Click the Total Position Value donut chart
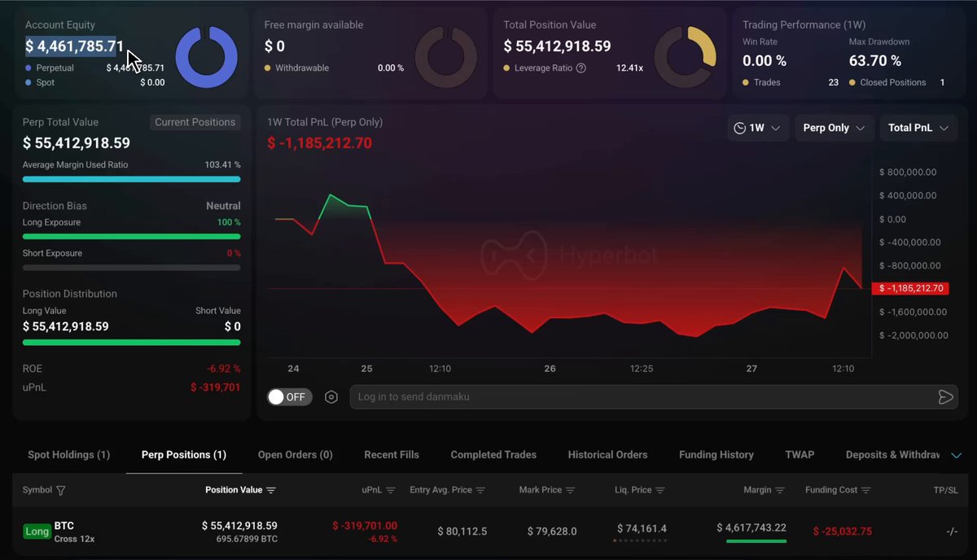The width and height of the screenshot is (977, 560). pyautogui.click(x=686, y=57)
